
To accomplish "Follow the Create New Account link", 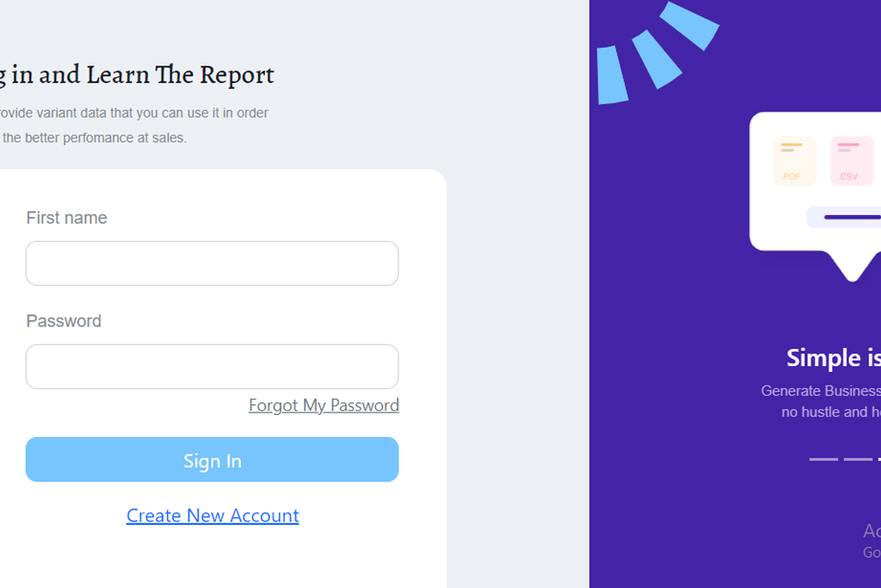I will coord(213,516).
